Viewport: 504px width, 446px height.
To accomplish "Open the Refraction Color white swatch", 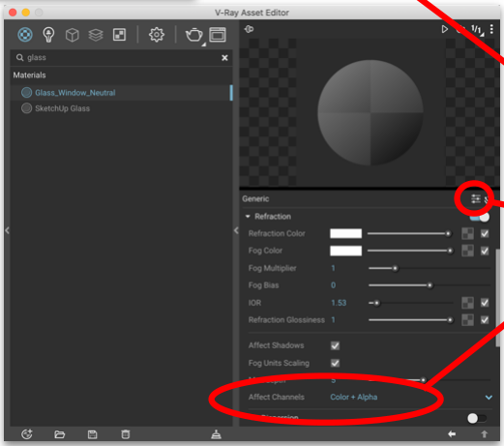I will tap(345, 233).
